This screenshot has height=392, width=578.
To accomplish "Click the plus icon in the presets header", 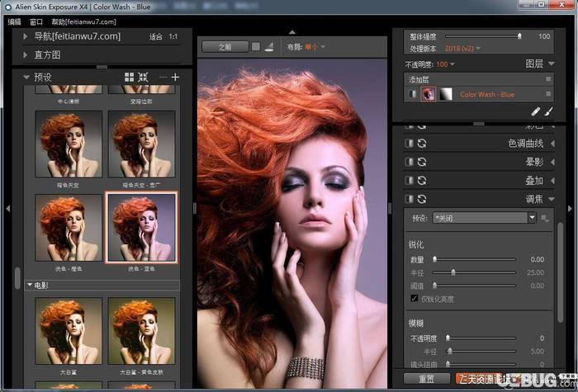I will point(175,77).
